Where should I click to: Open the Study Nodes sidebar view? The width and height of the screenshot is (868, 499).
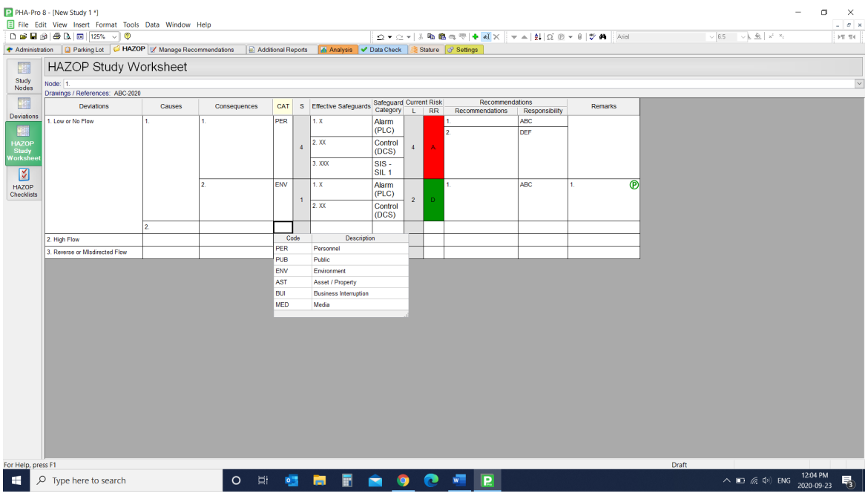[x=23, y=76]
